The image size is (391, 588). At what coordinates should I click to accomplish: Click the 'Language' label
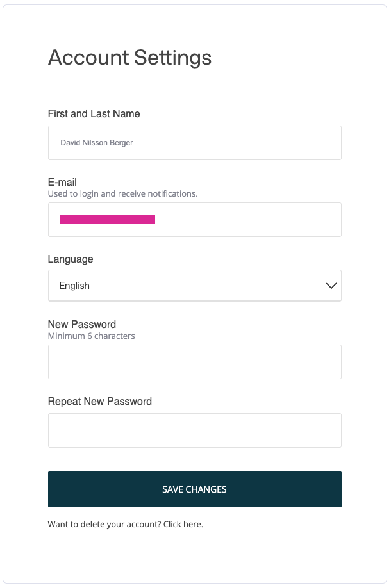pyautogui.click(x=71, y=259)
